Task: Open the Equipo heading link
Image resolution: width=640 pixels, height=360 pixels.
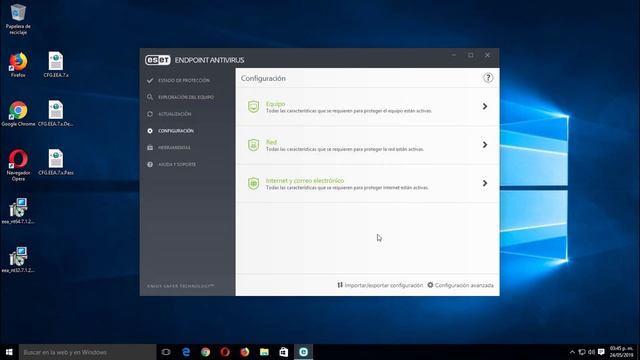Action: point(276,104)
